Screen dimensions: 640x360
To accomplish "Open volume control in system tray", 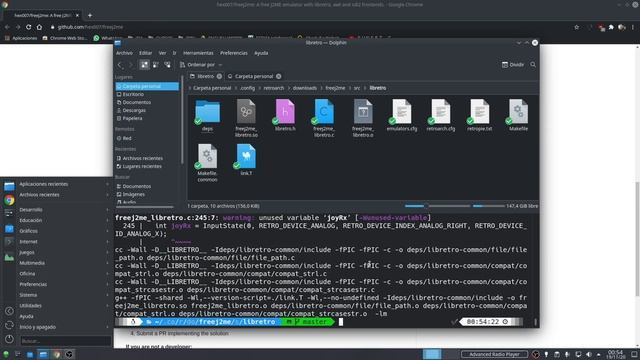I will click(588, 354).
